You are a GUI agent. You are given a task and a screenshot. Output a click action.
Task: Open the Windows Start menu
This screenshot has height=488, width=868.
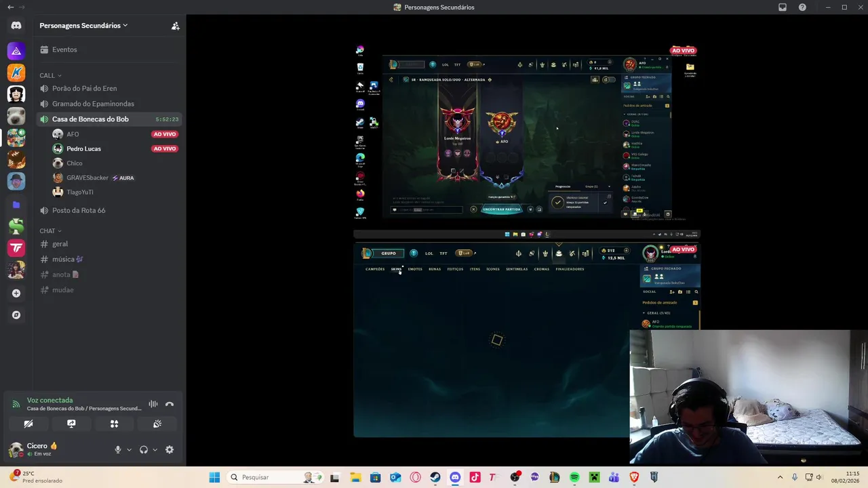pyautogui.click(x=214, y=477)
